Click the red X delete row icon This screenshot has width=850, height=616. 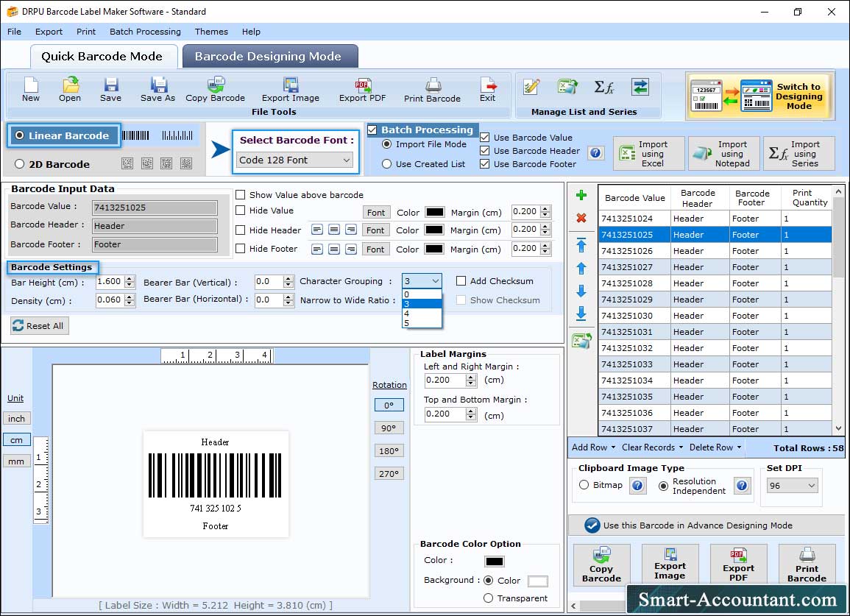point(581,218)
